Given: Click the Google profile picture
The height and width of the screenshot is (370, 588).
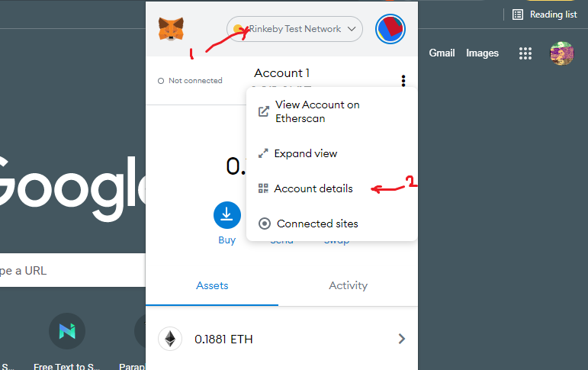Looking at the screenshot, I should click(561, 53).
